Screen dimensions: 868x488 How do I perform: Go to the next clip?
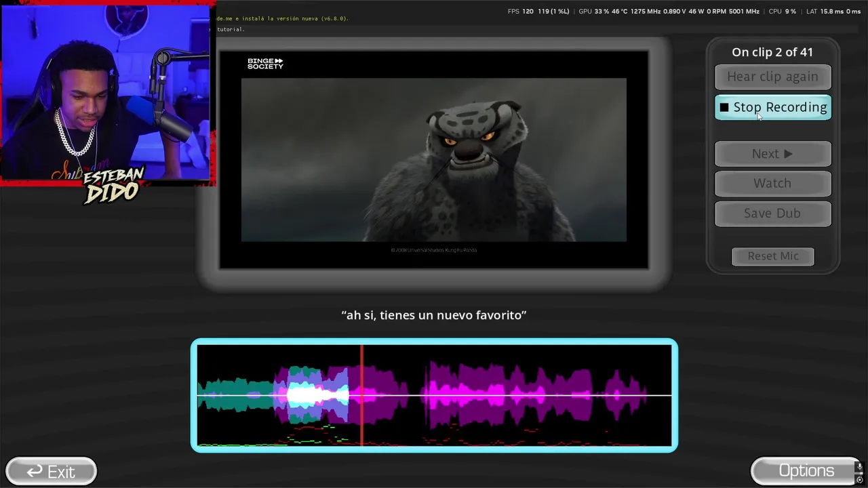click(x=772, y=154)
